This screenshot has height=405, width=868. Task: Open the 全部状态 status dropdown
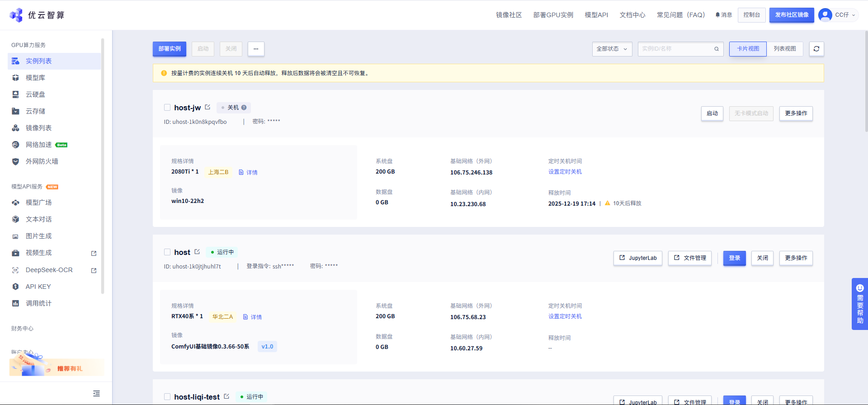coord(612,49)
